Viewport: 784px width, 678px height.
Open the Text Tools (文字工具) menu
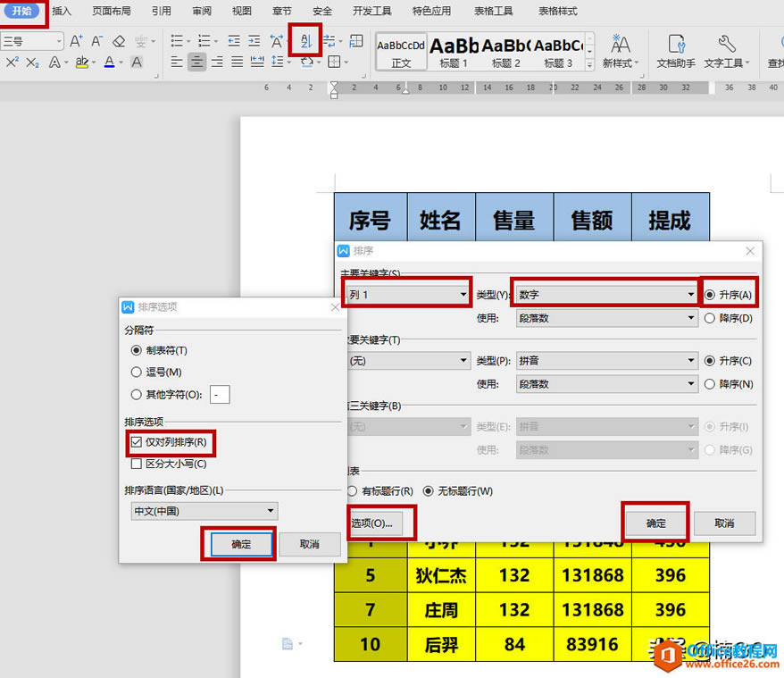pyautogui.click(x=727, y=51)
